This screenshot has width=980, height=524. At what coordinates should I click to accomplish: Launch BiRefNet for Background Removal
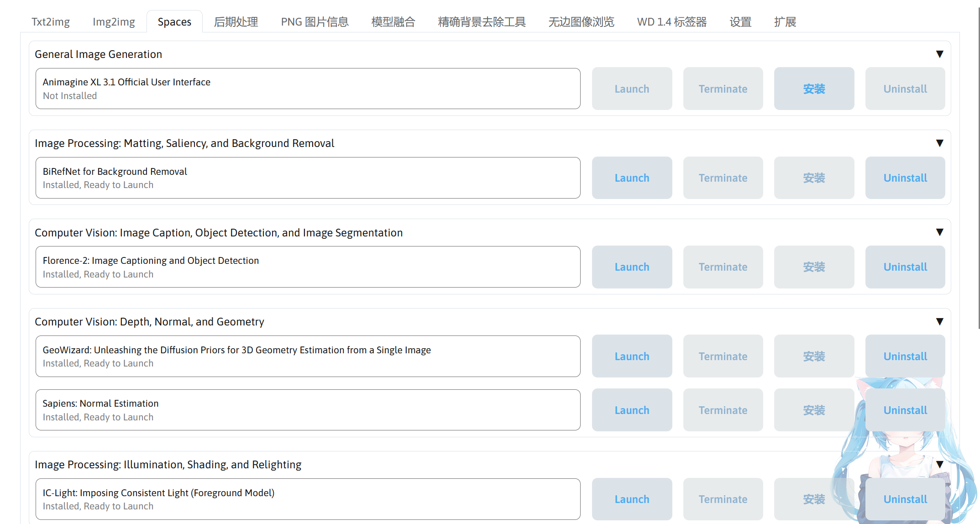tap(632, 178)
